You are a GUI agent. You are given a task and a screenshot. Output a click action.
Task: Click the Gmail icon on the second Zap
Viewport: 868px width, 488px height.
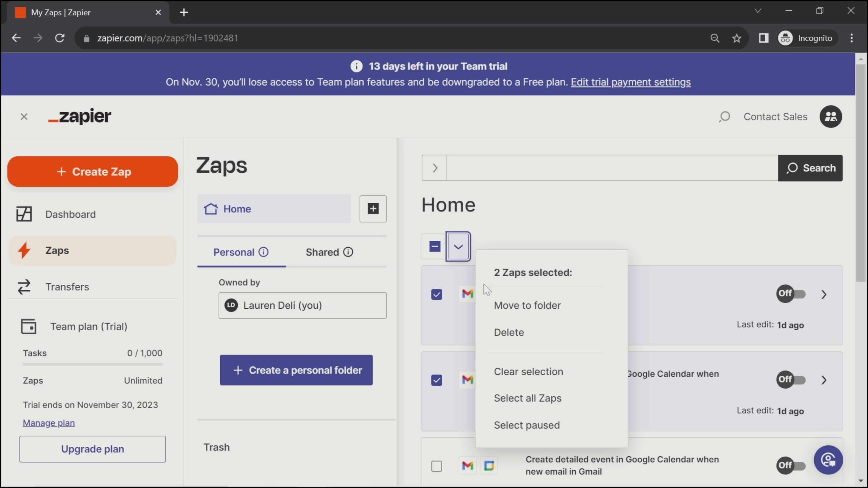pos(467,380)
